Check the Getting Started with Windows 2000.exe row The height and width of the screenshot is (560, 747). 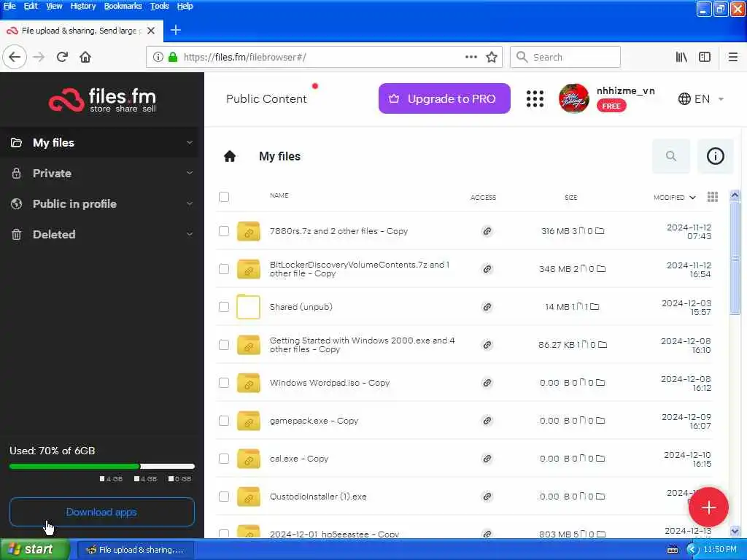click(x=224, y=345)
